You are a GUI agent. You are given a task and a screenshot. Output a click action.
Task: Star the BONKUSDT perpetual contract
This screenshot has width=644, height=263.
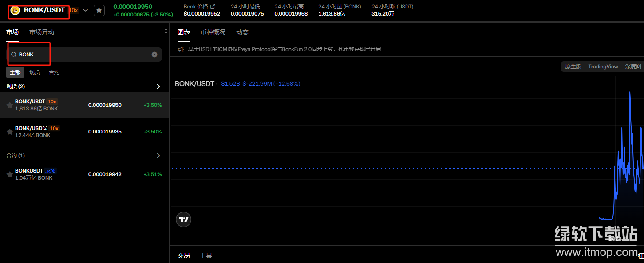click(x=9, y=174)
